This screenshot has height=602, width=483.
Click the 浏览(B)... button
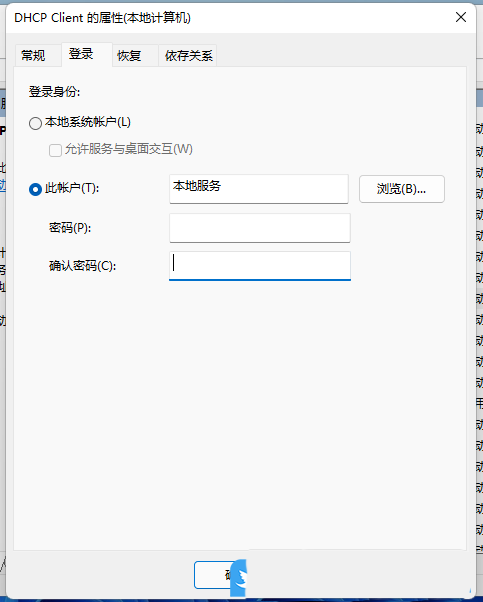402,189
